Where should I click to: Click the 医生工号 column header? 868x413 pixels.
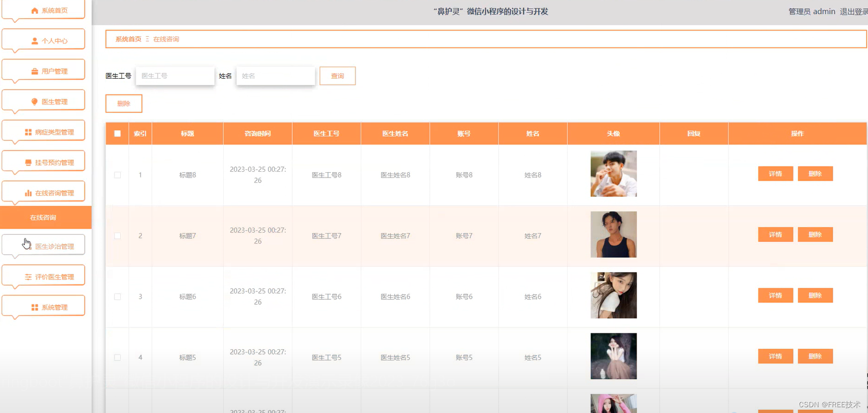(327, 134)
